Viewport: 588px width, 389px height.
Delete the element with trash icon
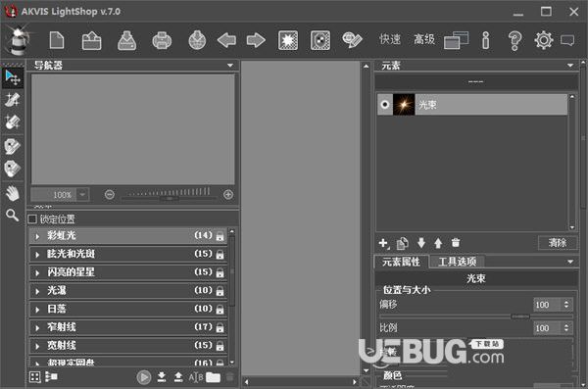[456, 243]
